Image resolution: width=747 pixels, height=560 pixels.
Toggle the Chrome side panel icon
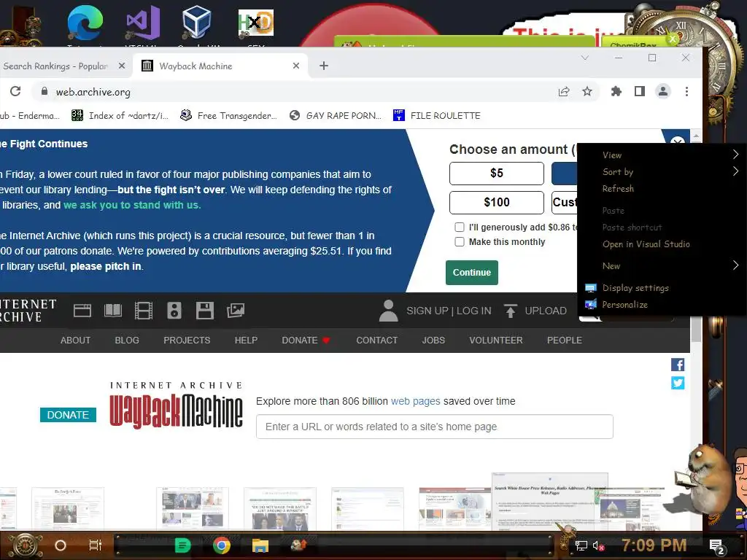pos(639,91)
